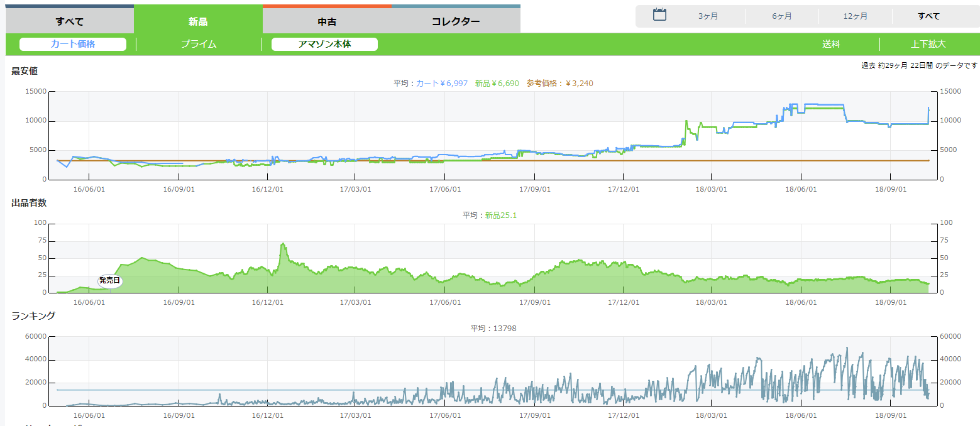Click the 新品￥6,690 average legend
The width and height of the screenshot is (980, 426).
coord(497,83)
